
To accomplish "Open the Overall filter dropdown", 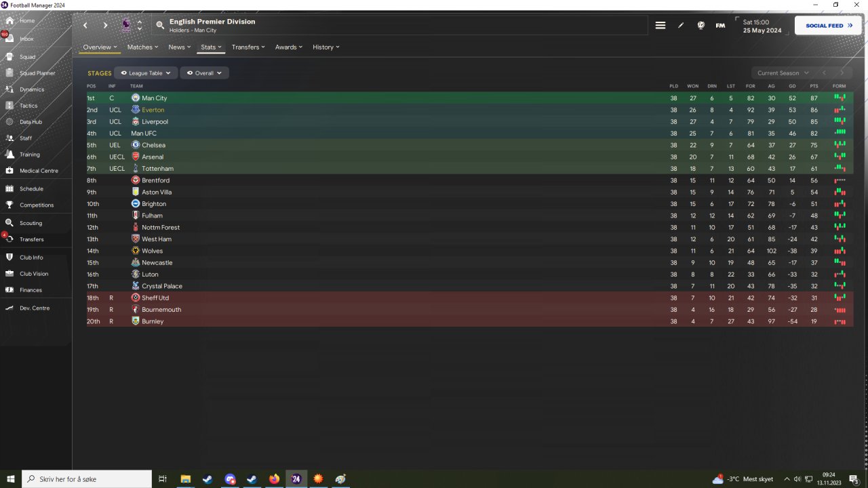I will 204,73.
